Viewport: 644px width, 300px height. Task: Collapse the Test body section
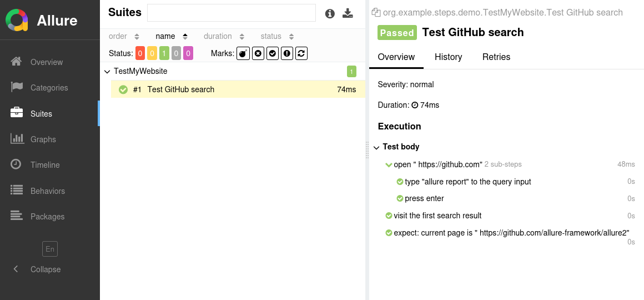point(377,147)
